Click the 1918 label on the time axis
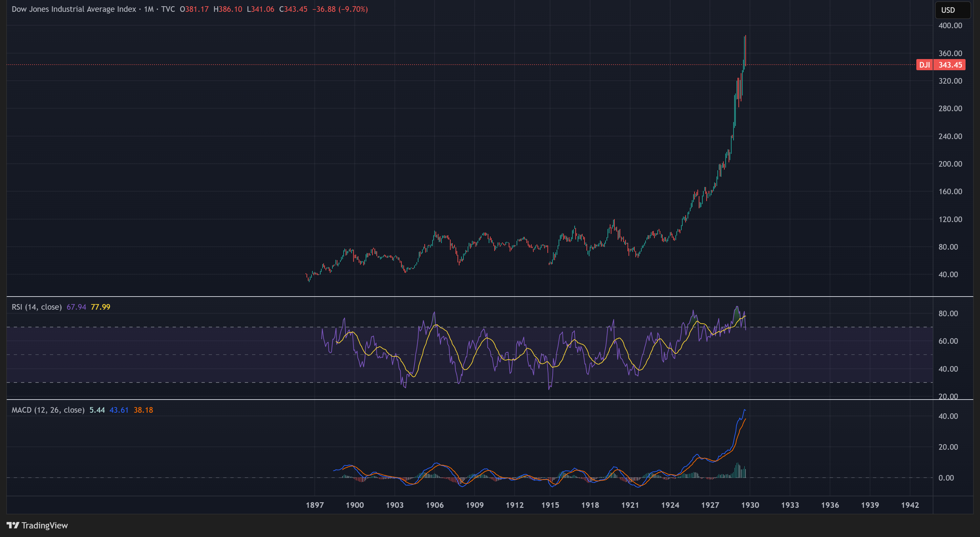 590,505
